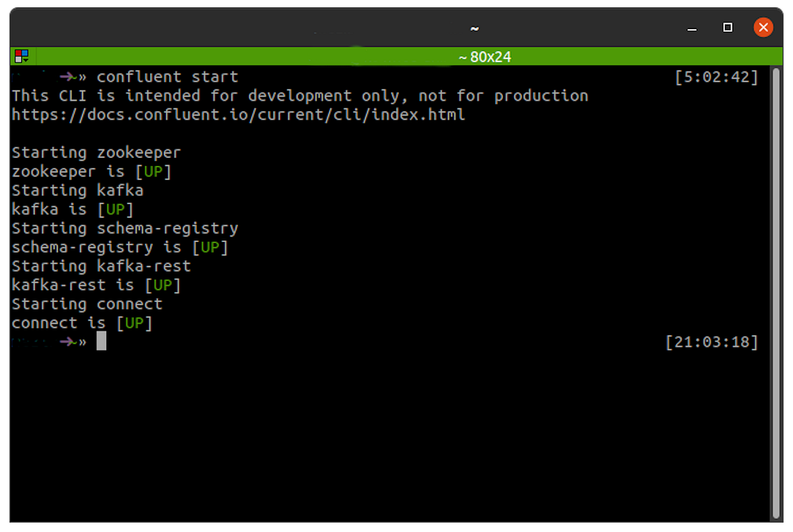Close the terminal with the red X
The height and width of the screenshot is (532, 793).
click(x=763, y=28)
